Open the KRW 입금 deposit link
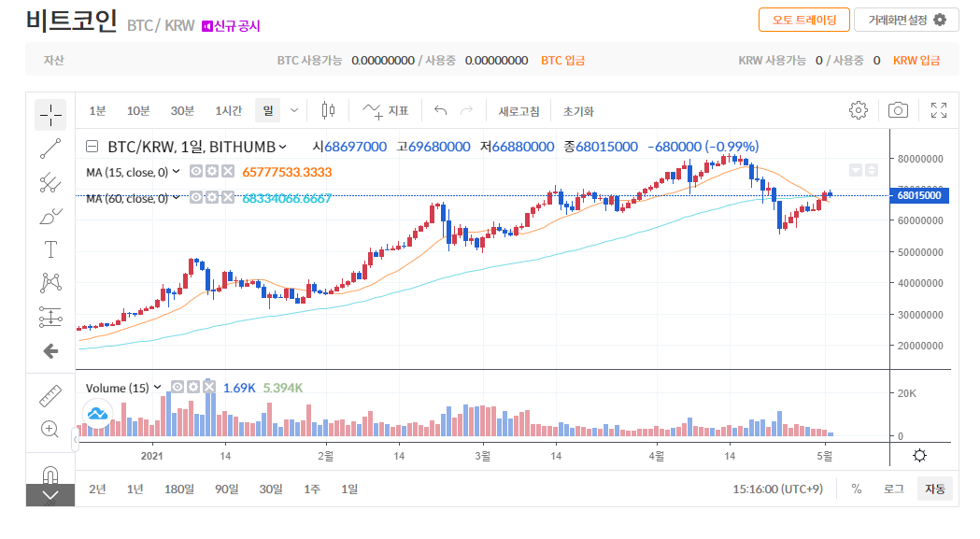This screenshot has width=980, height=539. coord(916,60)
